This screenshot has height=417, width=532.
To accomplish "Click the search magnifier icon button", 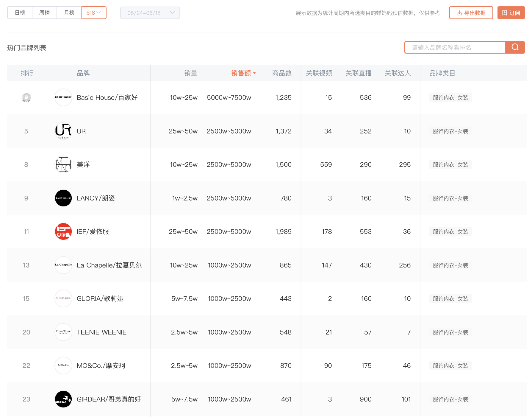I will (x=515, y=47).
